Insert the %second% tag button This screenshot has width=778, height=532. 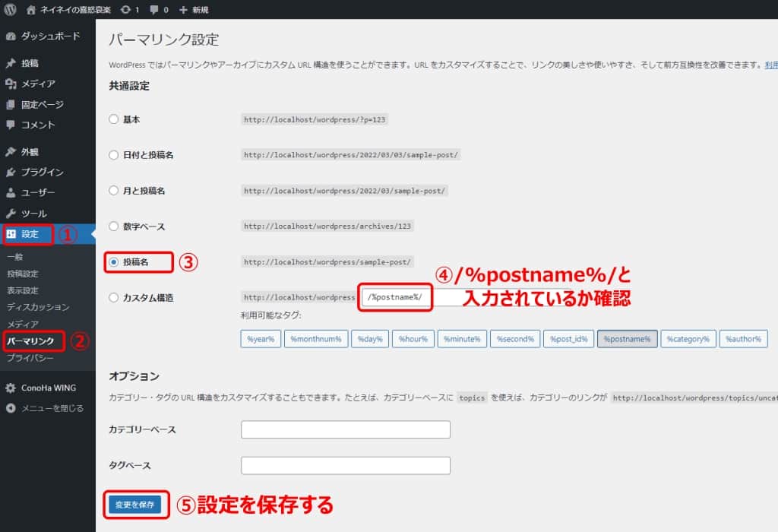pos(516,339)
